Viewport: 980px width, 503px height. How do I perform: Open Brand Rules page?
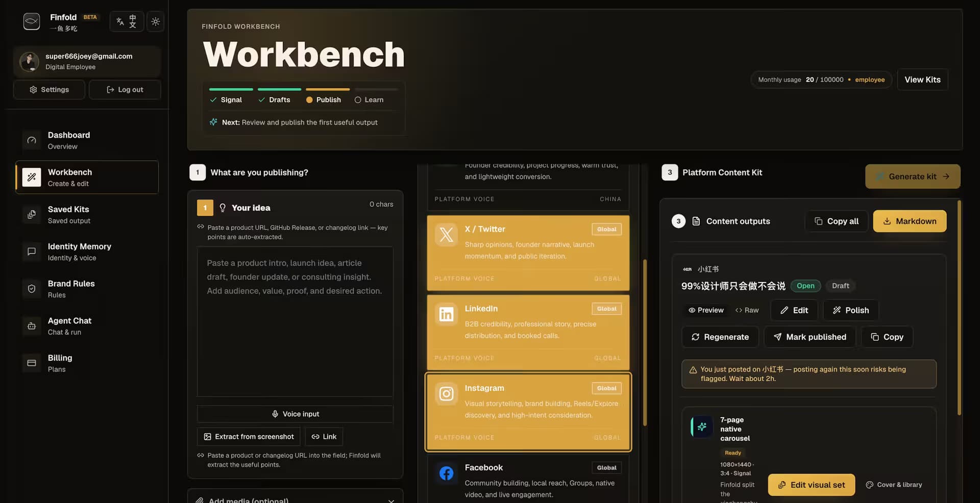coord(87,289)
